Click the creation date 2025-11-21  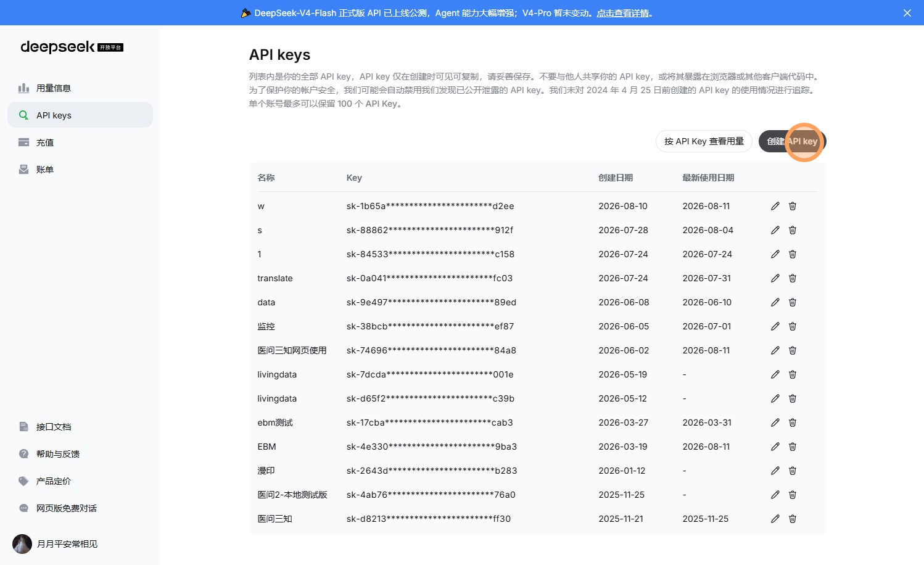[621, 519]
